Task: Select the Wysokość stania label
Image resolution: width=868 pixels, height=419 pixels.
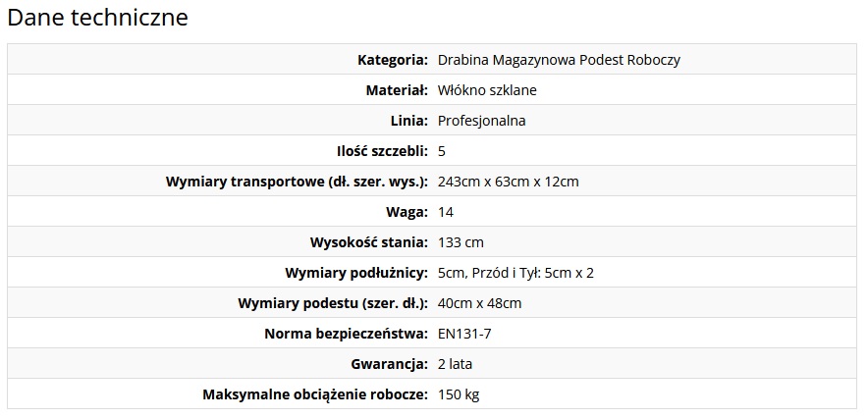Action: [x=368, y=242]
